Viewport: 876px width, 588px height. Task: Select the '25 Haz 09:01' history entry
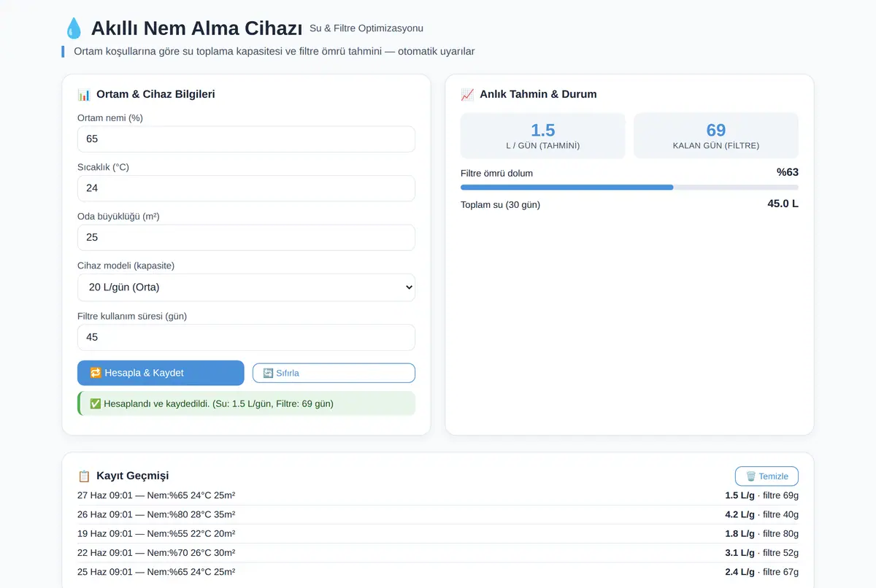tap(438, 572)
